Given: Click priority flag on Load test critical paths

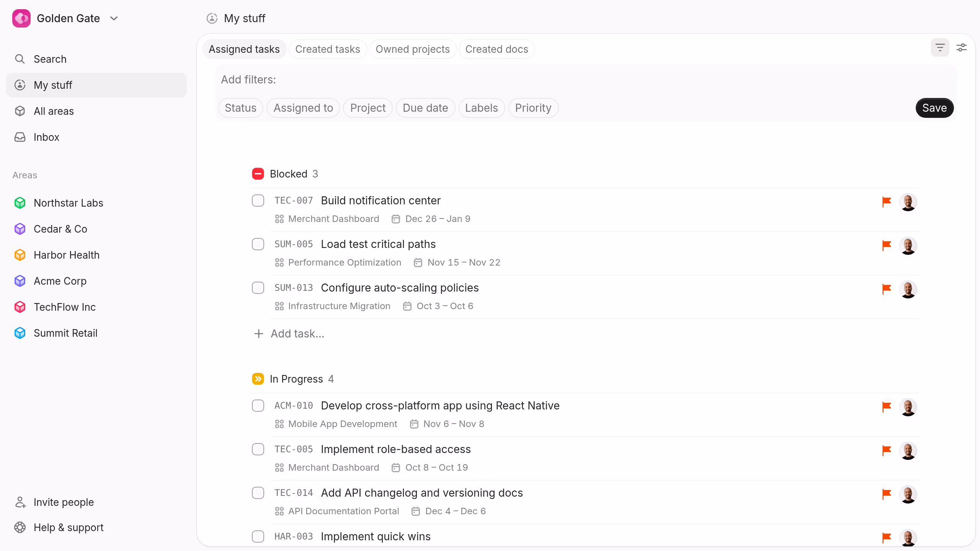Looking at the screenshot, I should [887, 245].
